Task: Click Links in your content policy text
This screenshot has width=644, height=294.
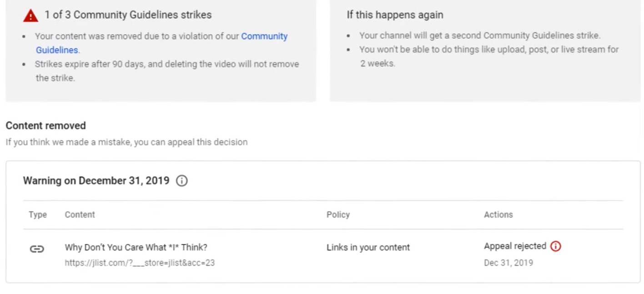Action: (368, 247)
